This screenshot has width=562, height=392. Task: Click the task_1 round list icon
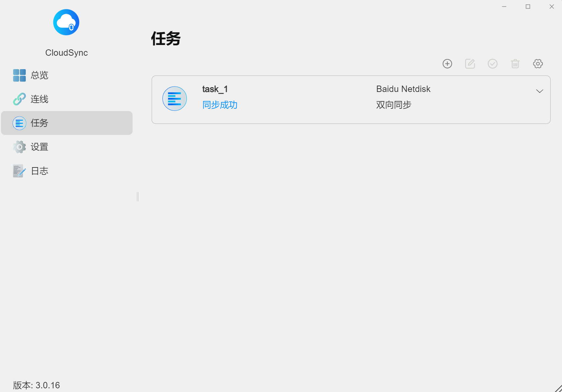click(x=174, y=99)
